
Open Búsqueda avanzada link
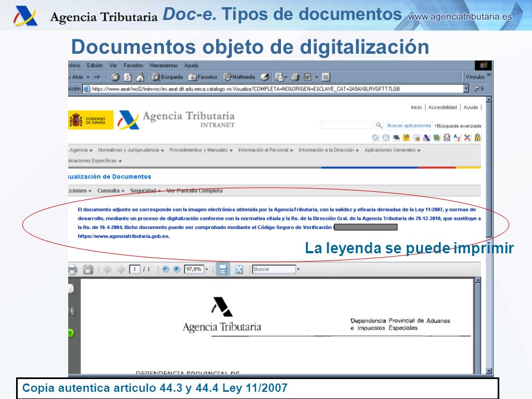[x=458, y=126]
